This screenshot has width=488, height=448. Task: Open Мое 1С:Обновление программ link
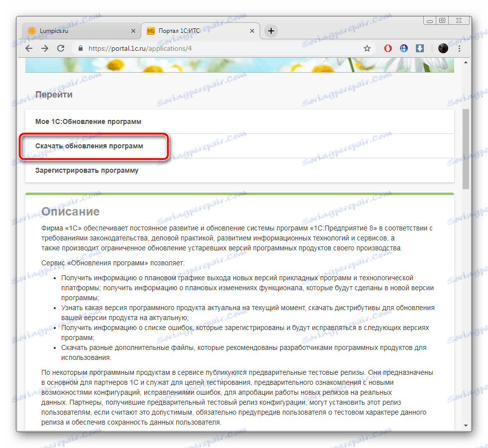point(88,121)
